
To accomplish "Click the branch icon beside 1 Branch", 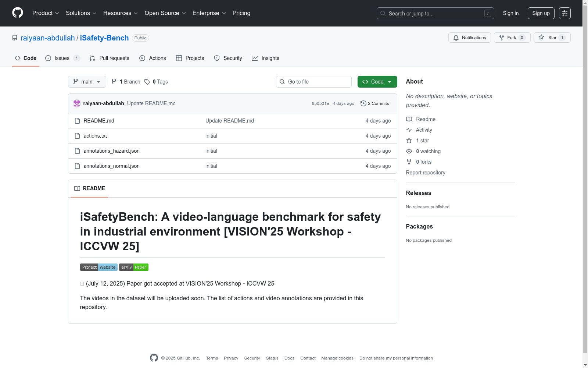I will tap(114, 82).
